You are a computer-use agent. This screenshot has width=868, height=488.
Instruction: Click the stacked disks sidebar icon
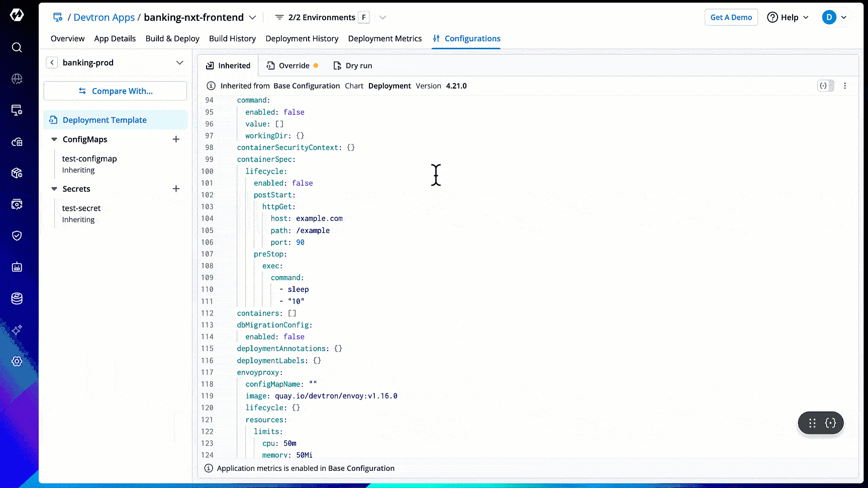[x=17, y=298]
